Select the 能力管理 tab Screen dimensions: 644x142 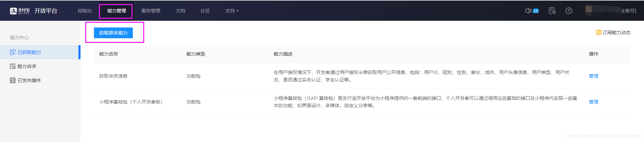click(x=117, y=11)
